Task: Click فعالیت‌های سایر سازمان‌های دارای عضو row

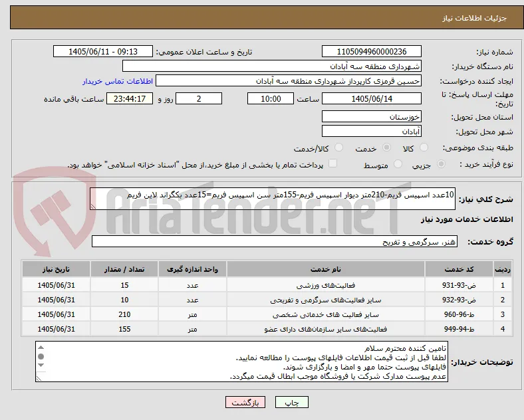Action: 325,329
